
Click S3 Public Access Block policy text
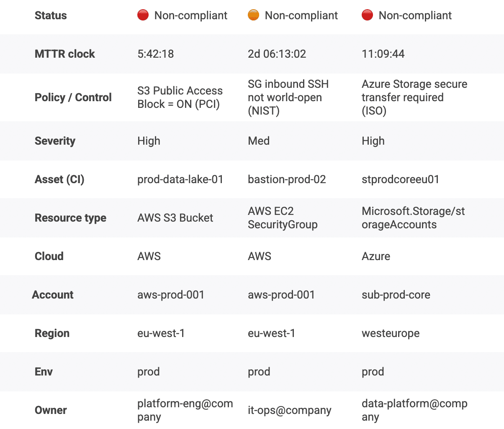click(180, 97)
